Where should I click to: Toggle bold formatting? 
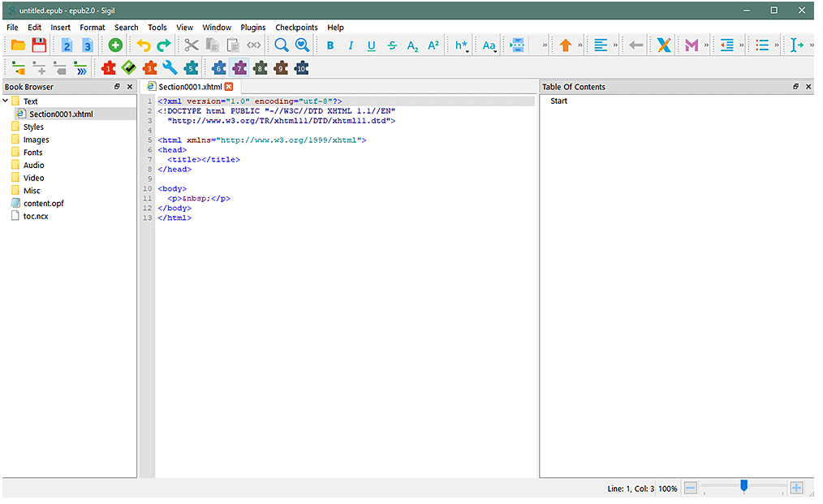click(x=330, y=45)
